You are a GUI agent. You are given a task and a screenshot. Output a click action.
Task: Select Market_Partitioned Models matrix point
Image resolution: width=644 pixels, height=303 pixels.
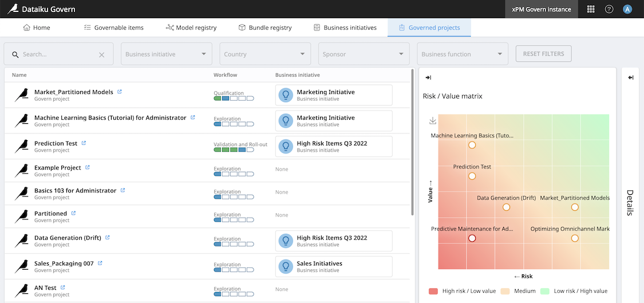tap(575, 207)
